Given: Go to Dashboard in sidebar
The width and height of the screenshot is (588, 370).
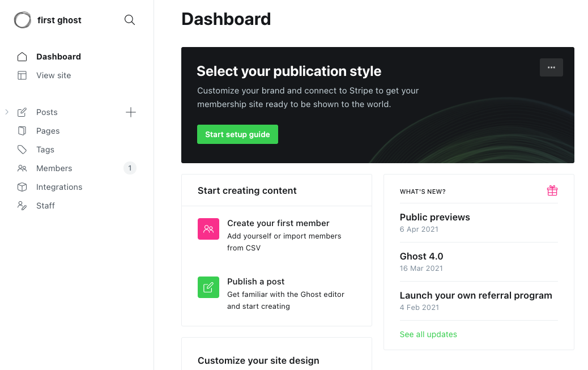Looking at the screenshot, I should click(58, 57).
